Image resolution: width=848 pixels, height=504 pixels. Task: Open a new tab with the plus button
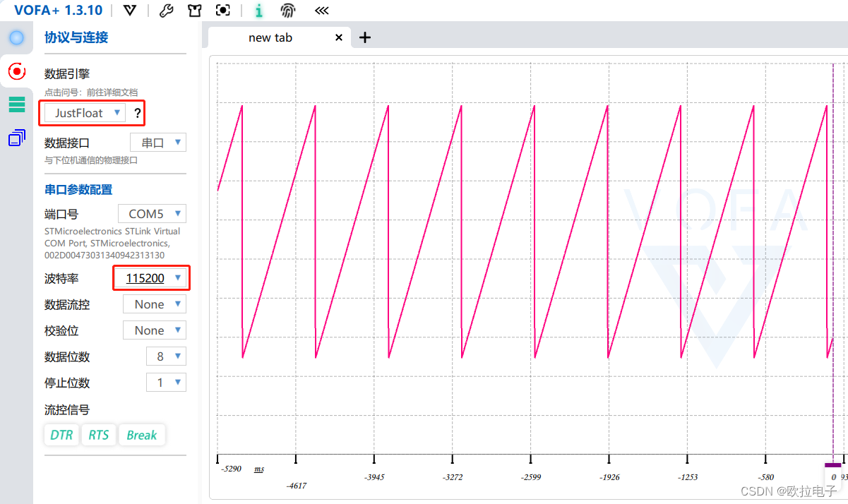click(x=364, y=37)
